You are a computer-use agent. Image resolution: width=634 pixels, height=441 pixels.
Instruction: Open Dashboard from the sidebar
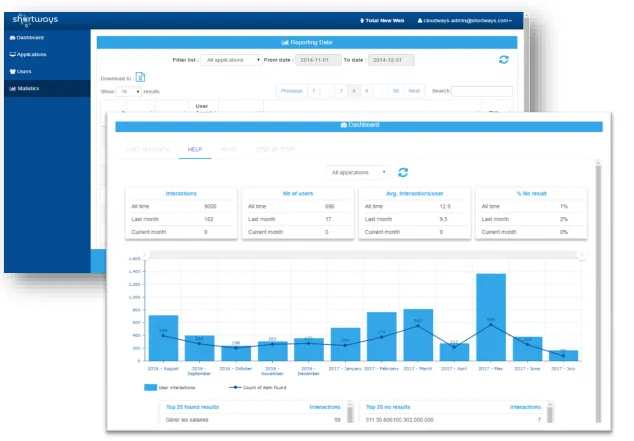click(x=27, y=38)
